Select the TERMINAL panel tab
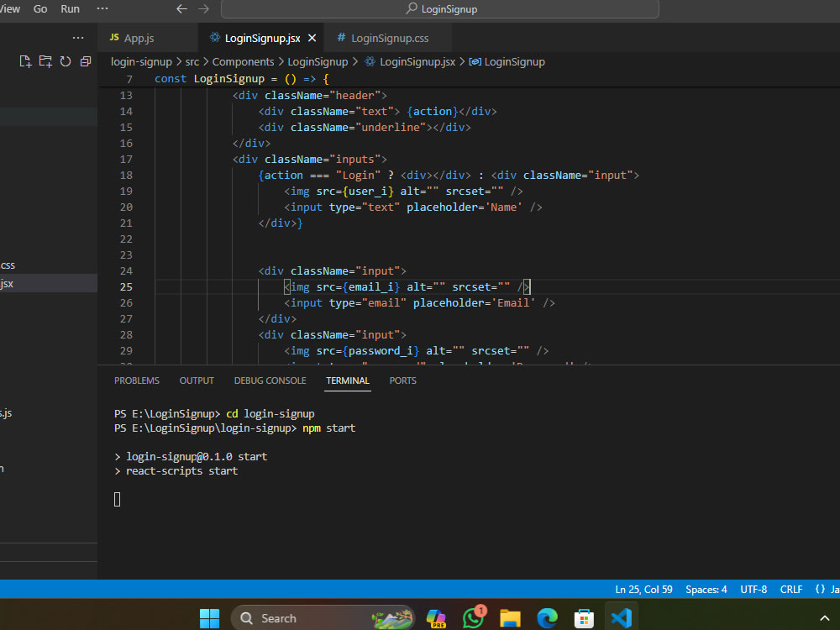Screen dimensions: 840x630 click(348, 381)
